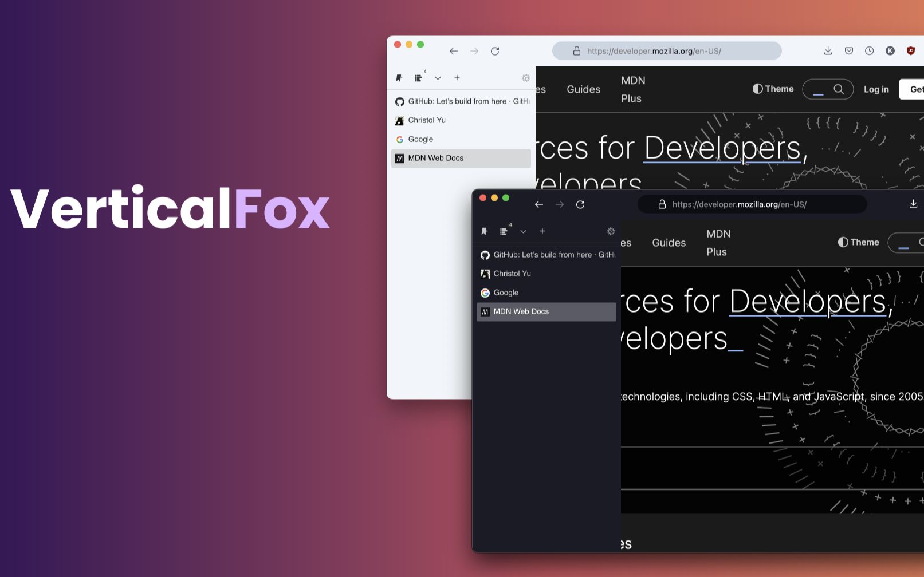
Task: Reload page in the dark Firefox window
Action: pos(580,204)
